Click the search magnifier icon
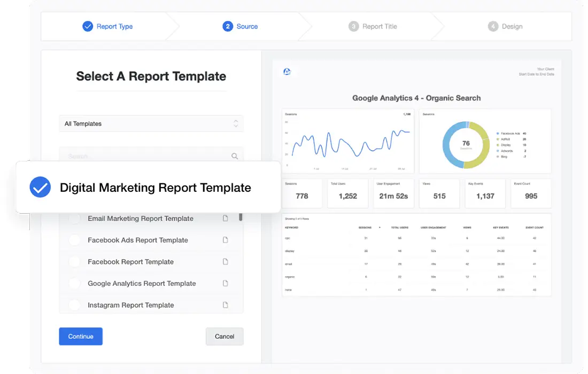This screenshot has width=588, height=374. click(235, 156)
